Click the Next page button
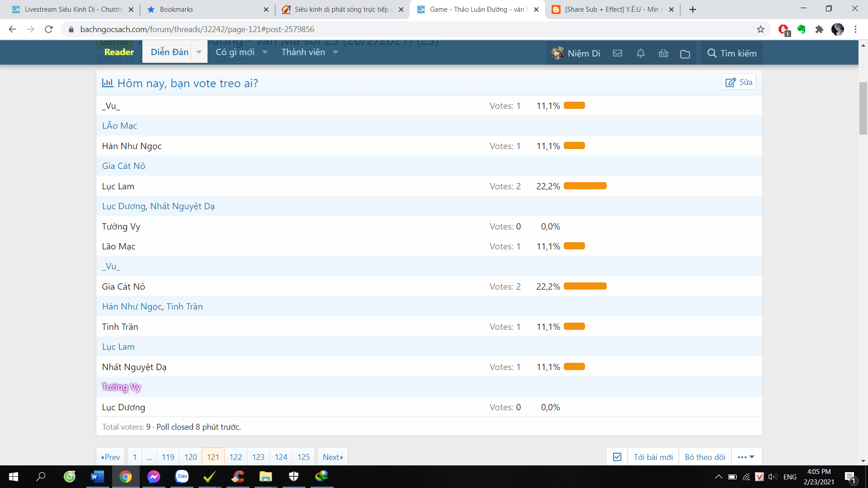 pyautogui.click(x=332, y=457)
